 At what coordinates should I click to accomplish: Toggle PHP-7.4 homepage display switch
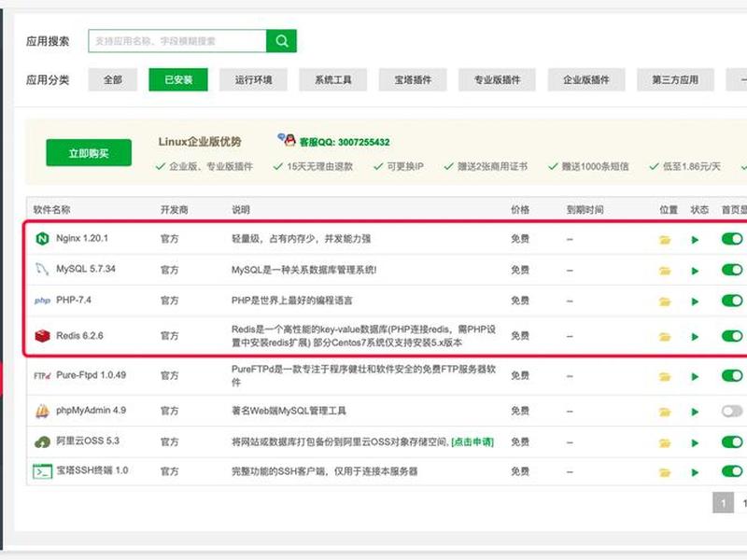[x=732, y=301]
